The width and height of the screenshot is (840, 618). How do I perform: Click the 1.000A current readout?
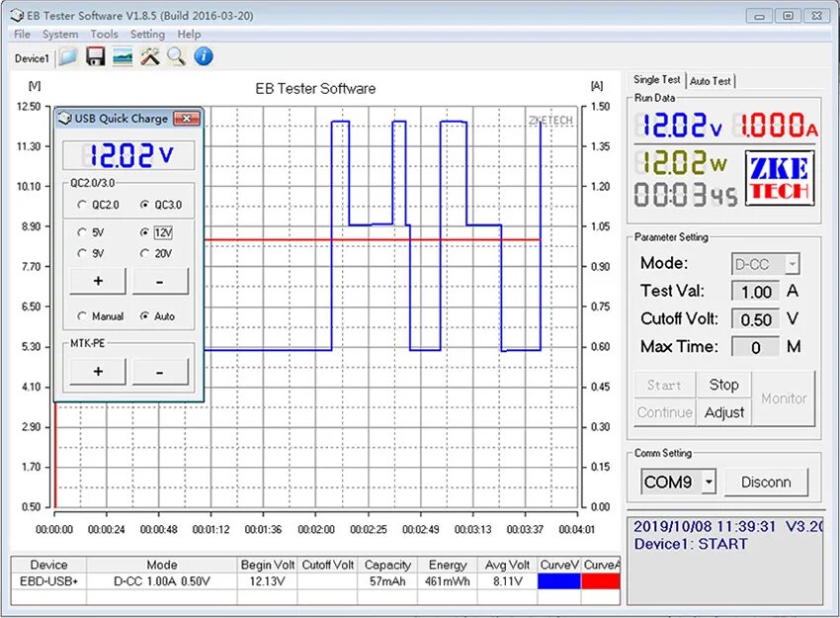776,126
